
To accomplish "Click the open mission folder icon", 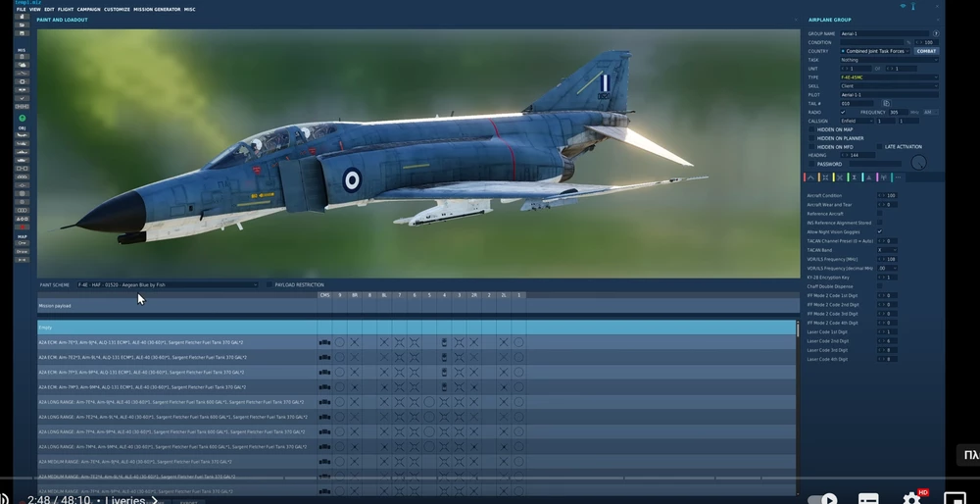I will point(22,25).
